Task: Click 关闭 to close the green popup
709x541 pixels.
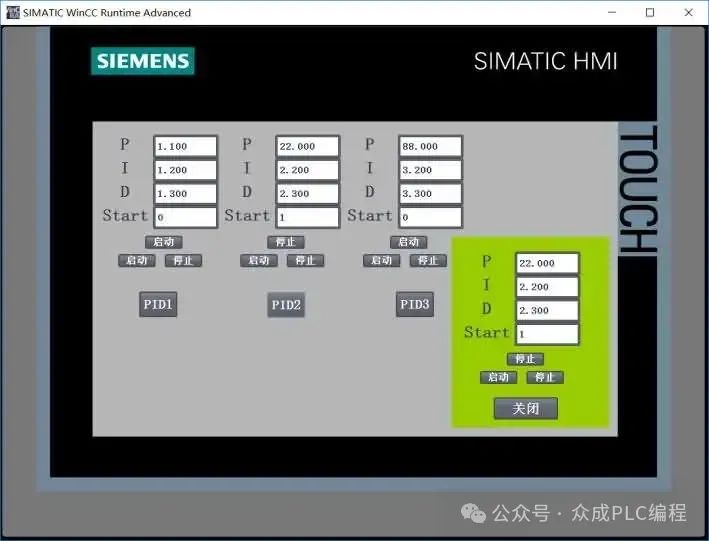Action: pos(525,408)
